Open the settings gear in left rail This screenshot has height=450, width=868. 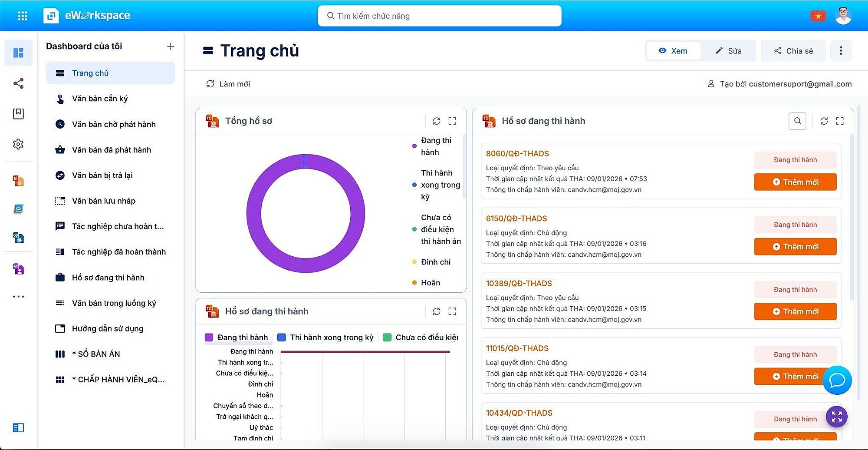point(18,144)
